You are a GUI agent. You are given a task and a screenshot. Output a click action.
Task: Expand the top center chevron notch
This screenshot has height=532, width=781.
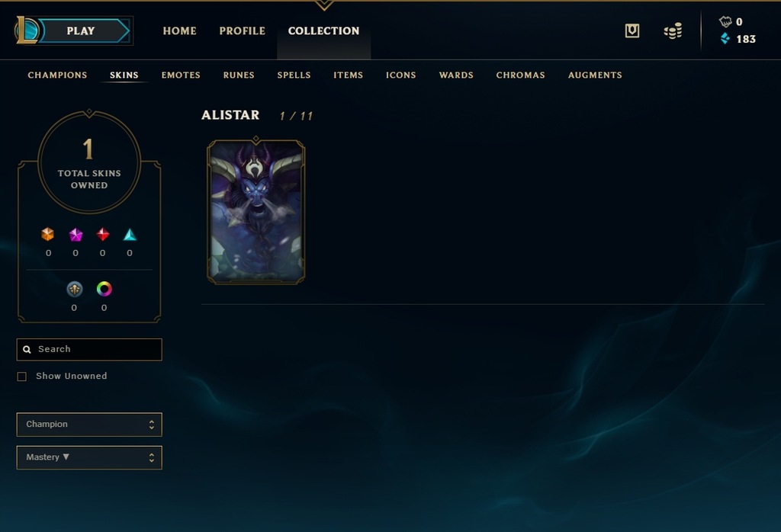point(324,5)
